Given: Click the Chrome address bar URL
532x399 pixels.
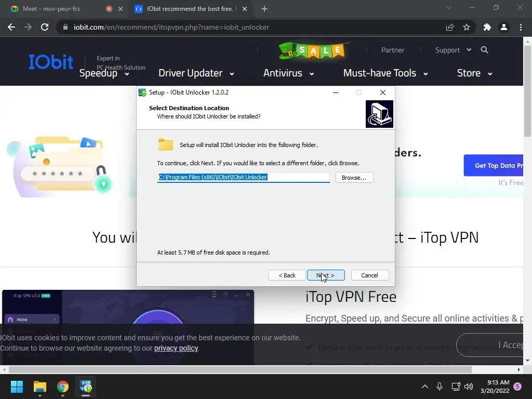Looking at the screenshot, I should click(x=171, y=27).
